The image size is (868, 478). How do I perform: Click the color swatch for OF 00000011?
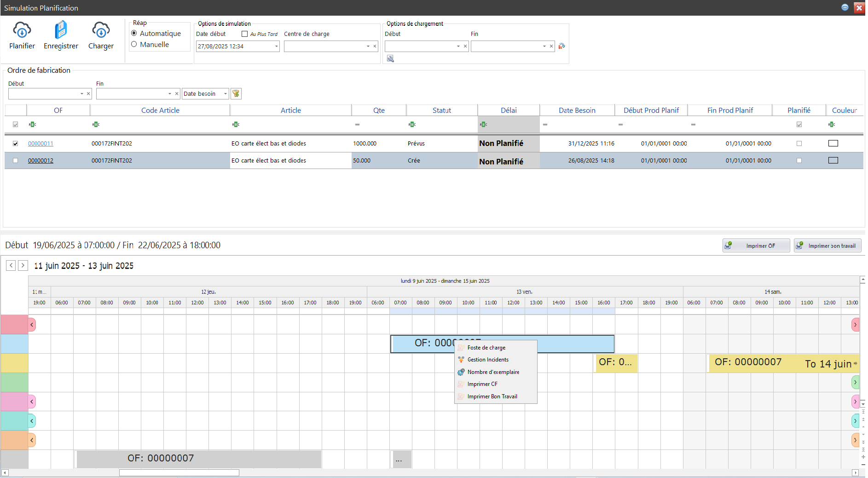pos(833,144)
